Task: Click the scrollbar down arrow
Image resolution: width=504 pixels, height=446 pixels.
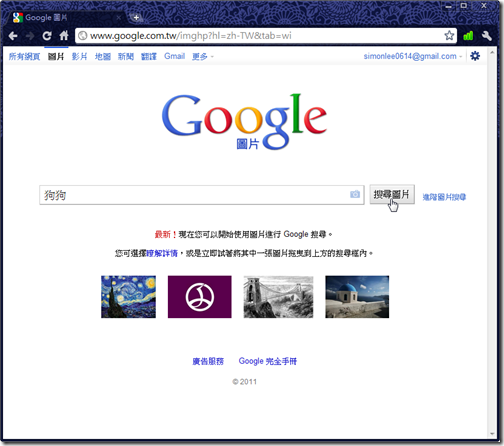Action: [x=492, y=434]
